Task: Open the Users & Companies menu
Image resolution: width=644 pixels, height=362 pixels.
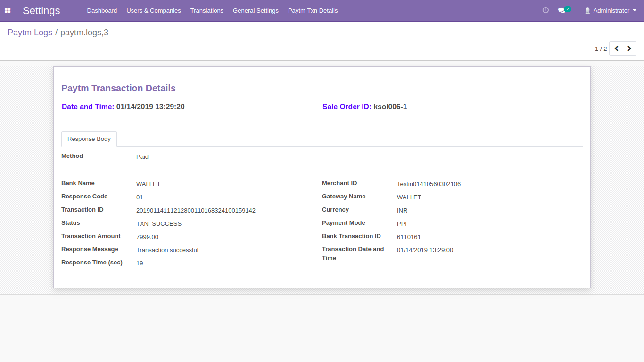Action: point(154,10)
